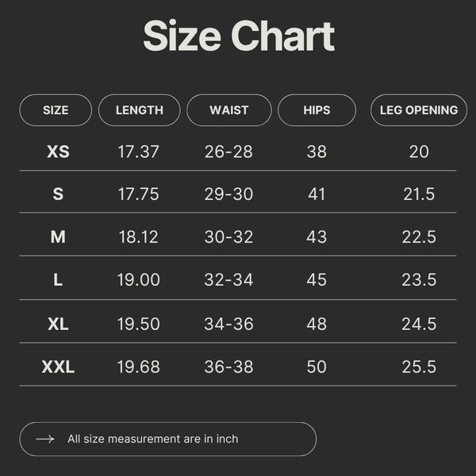Click the L length value 19.00
The height and width of the screenshot is (476, 476).
(138, 279)
